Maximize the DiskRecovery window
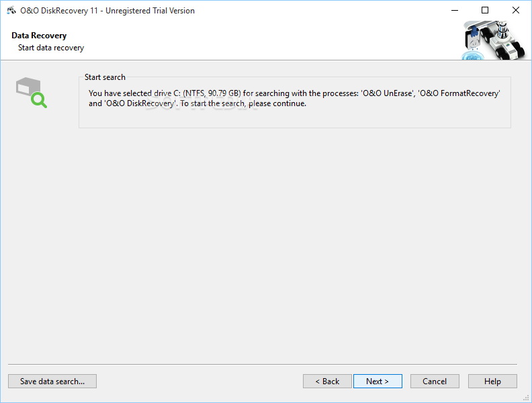Image resolution: width=532 pixels, height=403 pixels. click(x=485, y=11)
